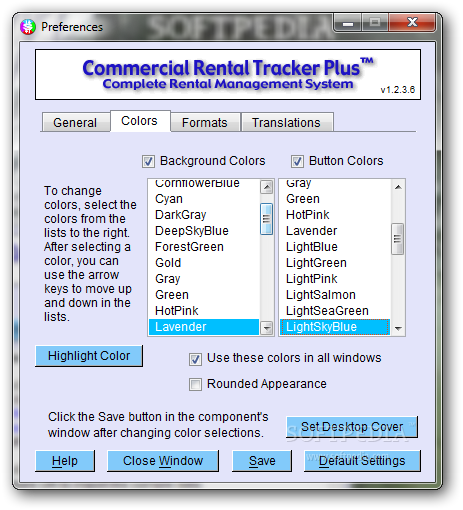Image resolution: width=463 pixels, height=510 pixels.
Task: Click the background colors list scrollbar thumb
Action: [266, 219]
